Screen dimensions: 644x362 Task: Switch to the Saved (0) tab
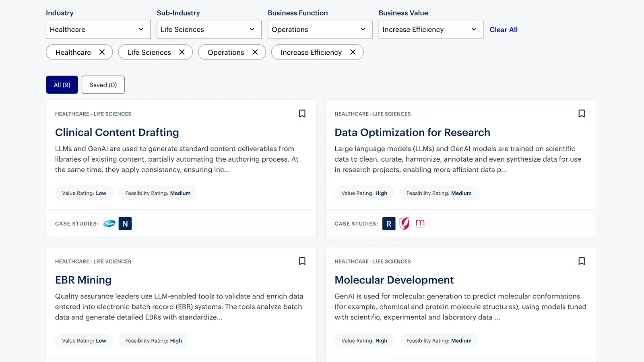103,85
